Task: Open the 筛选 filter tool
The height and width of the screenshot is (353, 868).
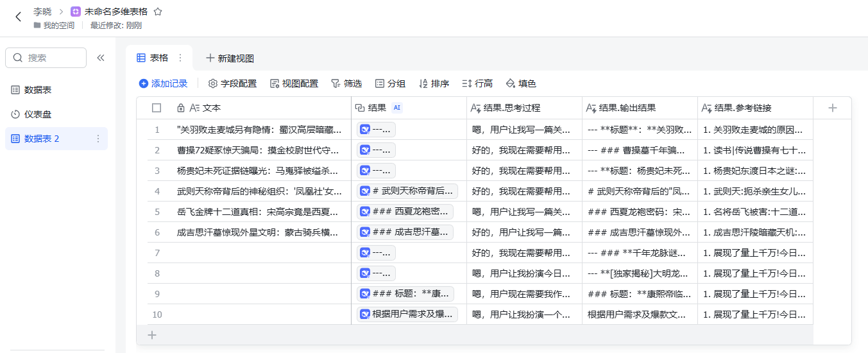Action: coord(346,83)
